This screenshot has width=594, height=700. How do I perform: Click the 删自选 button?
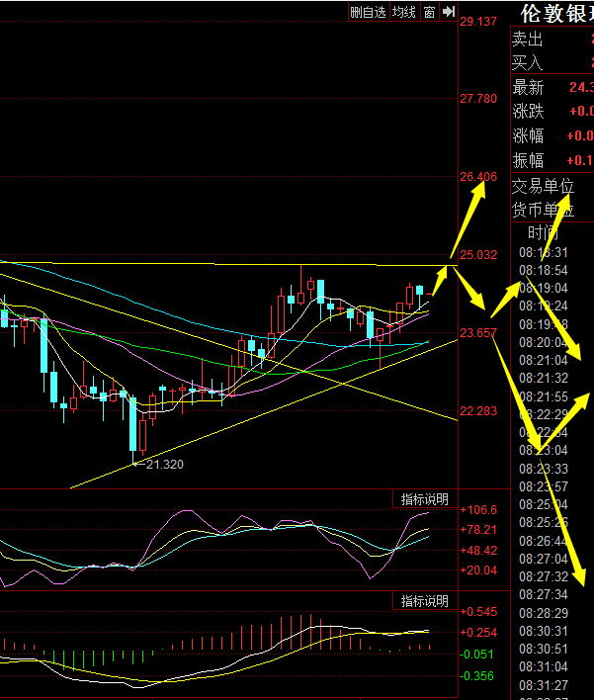[x=369, y=12]
